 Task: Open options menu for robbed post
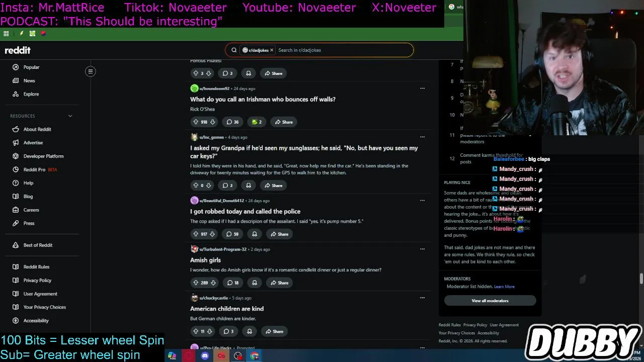coord(422,200)
